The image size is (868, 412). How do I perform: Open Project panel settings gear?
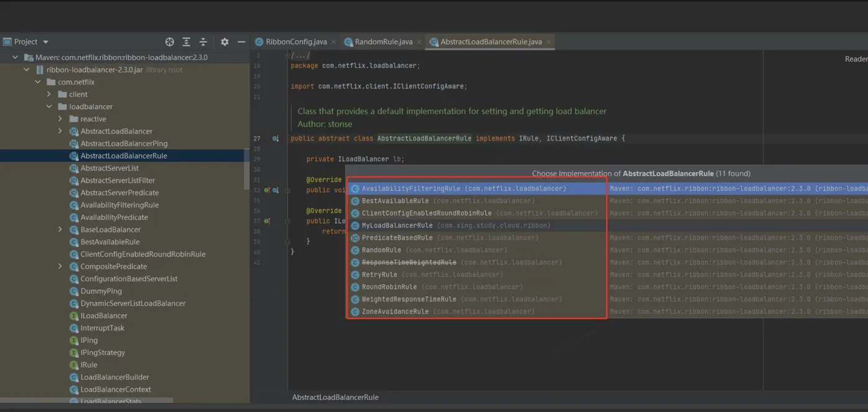[224, 42]
